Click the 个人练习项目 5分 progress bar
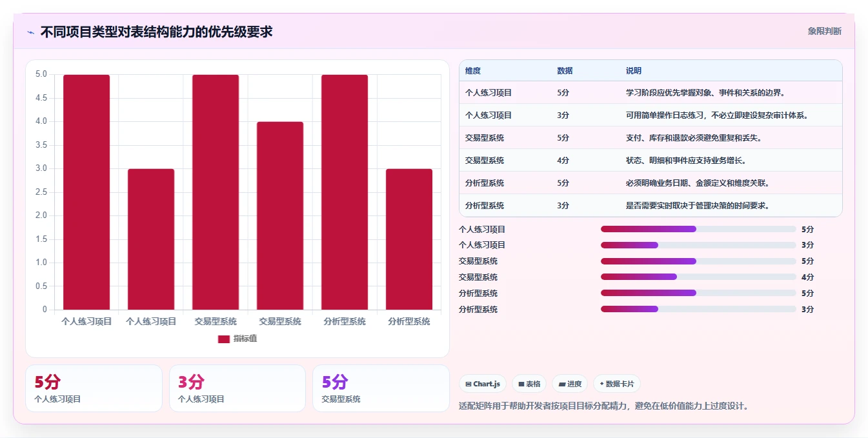This screenshot has height=438, width=868. click(x=698, y=229)
